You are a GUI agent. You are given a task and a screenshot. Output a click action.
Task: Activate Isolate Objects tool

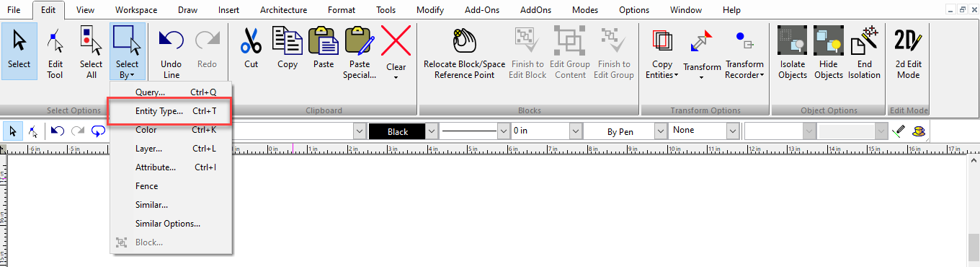[793, 52]
